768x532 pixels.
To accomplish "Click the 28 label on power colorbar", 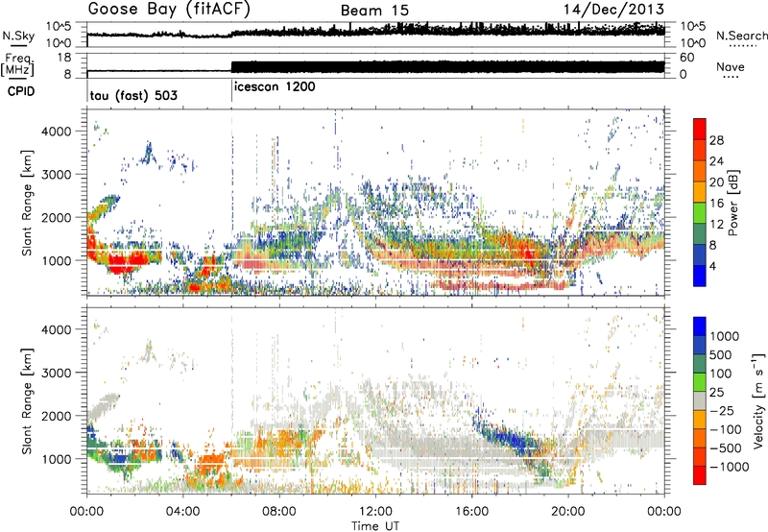I will 716,140.
